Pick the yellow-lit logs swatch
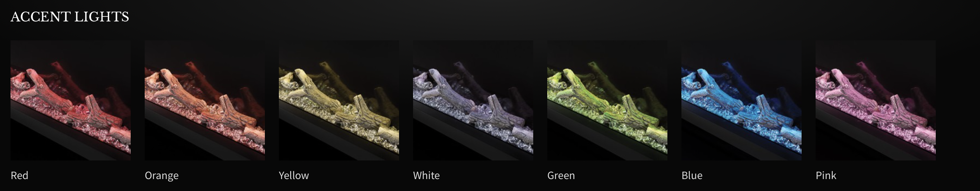980x191 pixels. pos(339,100)
